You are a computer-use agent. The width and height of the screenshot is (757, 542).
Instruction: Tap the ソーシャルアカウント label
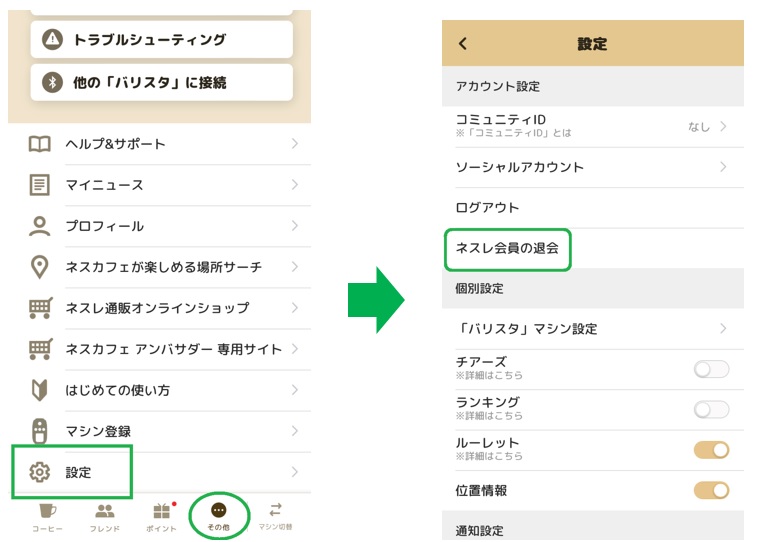(x=519, y=167)
